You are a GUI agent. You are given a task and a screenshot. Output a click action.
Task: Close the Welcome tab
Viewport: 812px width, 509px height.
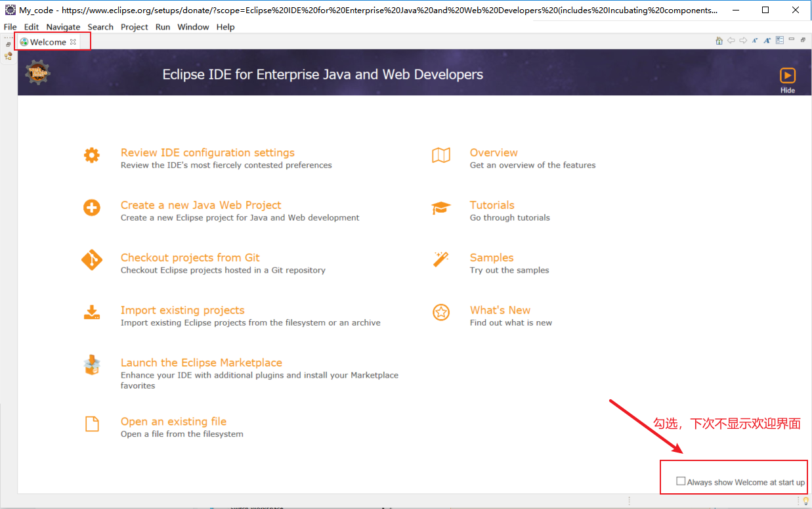(x=74, y=42)
